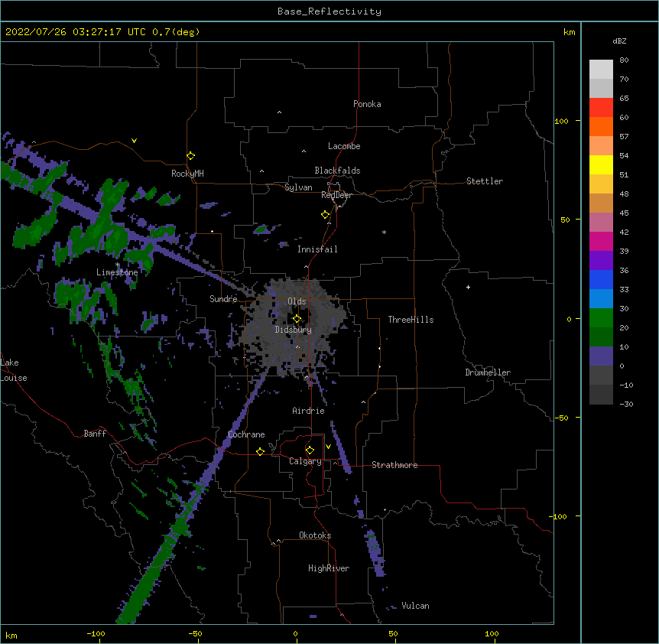This screenshot has height=644, width=659.
Task: Click the HighRiver label
Action: click(329, 568)
